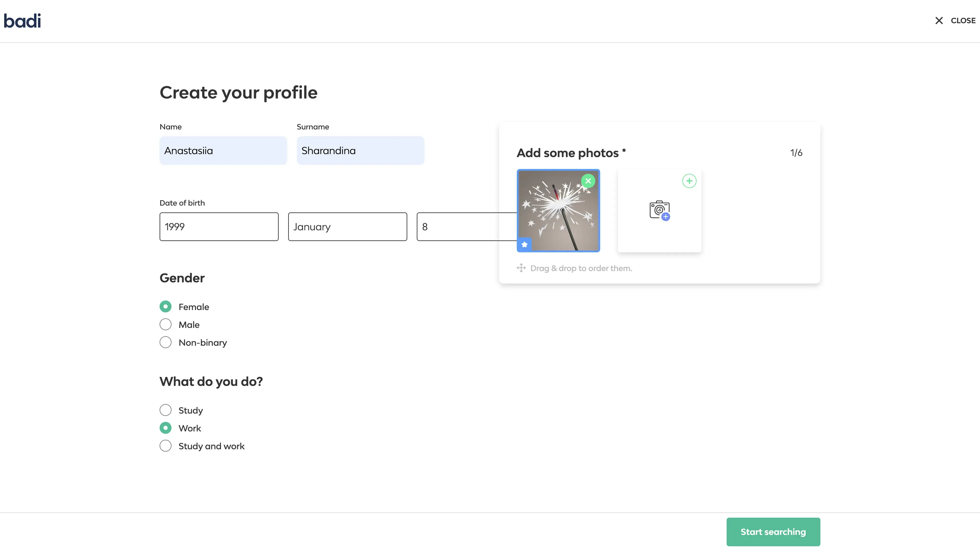
Task: Click the green plus add-photo icon
Action: 689,181
